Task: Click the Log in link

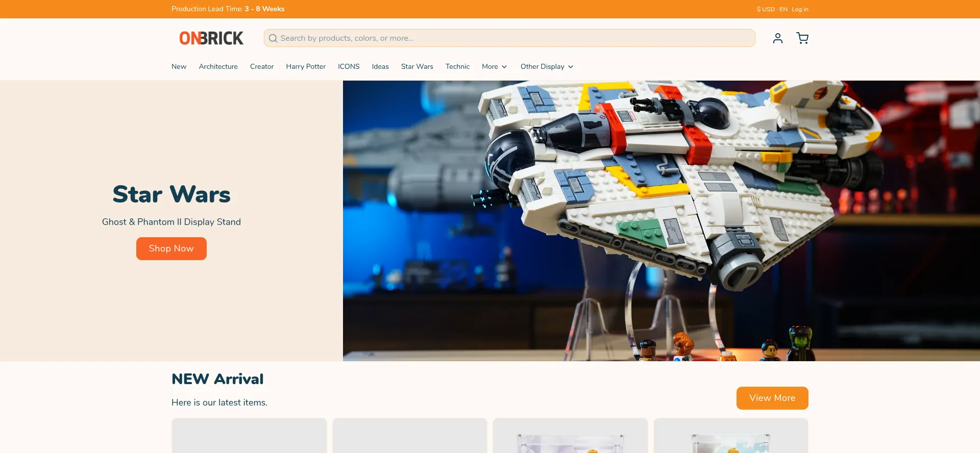Action: point(800,9)
